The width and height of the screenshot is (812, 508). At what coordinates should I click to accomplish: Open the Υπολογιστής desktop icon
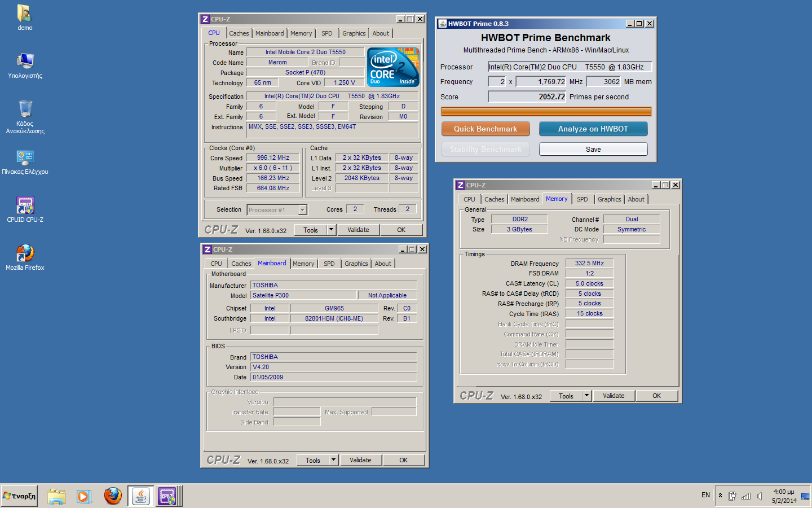25,65
